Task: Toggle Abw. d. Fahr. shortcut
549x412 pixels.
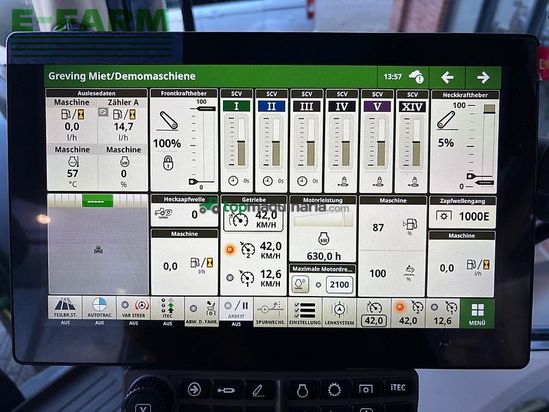Action: pyautogui.click(x=201, y=312)
